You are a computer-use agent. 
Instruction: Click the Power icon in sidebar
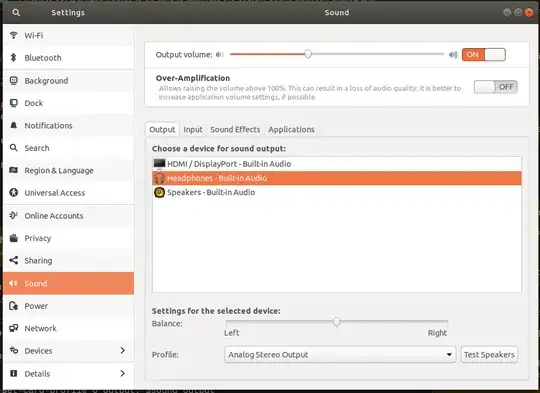[x=13, y=306]
